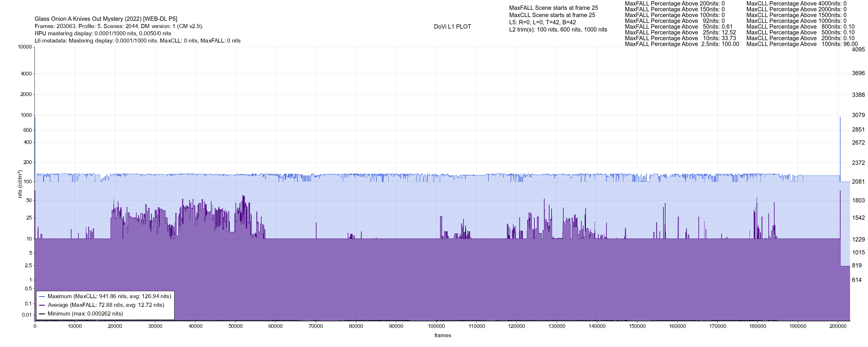Click the 'nits (cd/m²)' y-axis label
Image resolution: width=868 pixels, height=347 pixels.
[20, 184]
